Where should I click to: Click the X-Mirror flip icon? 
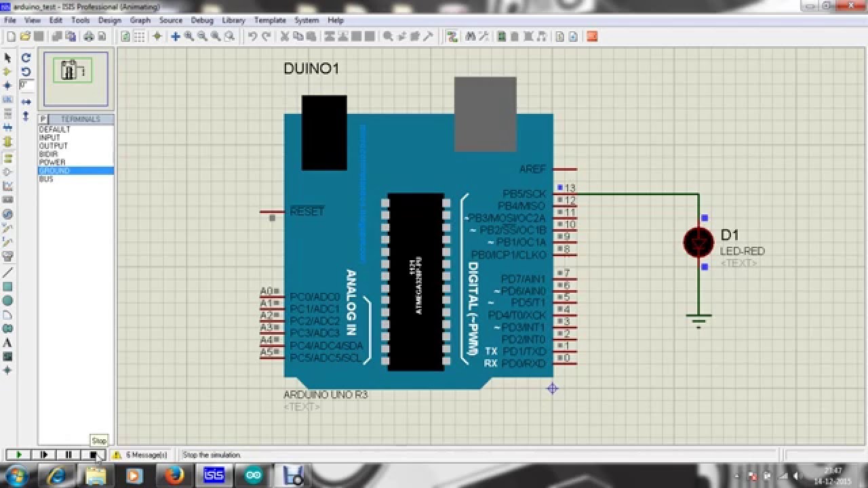coord(26,102)
